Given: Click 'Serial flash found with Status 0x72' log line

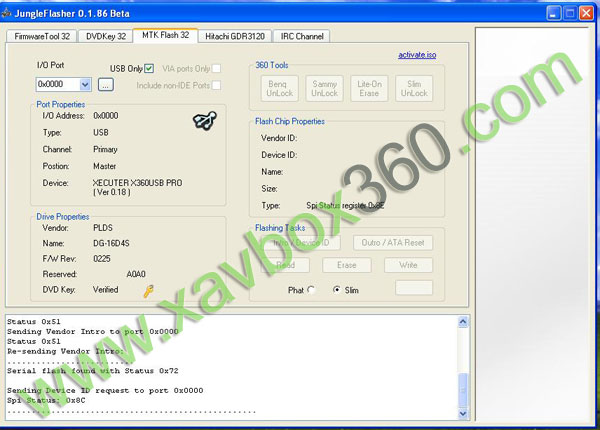Looking at the screenshot, I should point(93,371).
